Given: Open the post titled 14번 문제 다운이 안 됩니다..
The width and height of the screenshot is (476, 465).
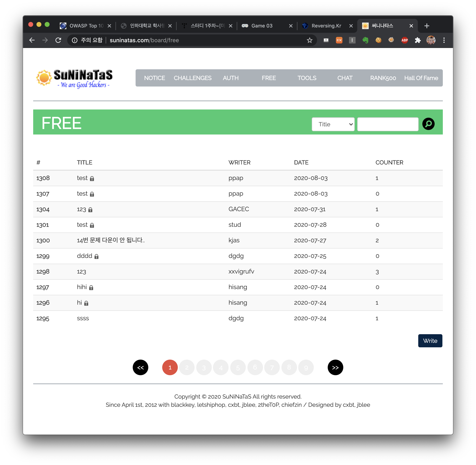Looking at the screenshot, I should pyautogui.click(x=111, y=240).
